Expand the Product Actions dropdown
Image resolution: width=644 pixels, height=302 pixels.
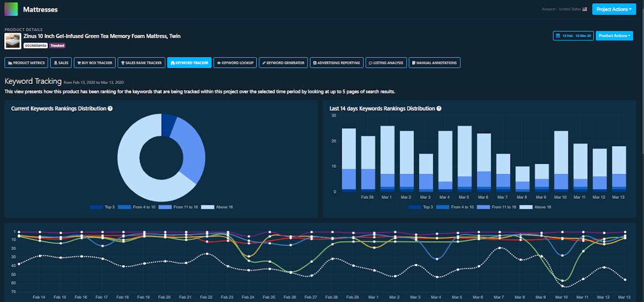tap(614, 35)
